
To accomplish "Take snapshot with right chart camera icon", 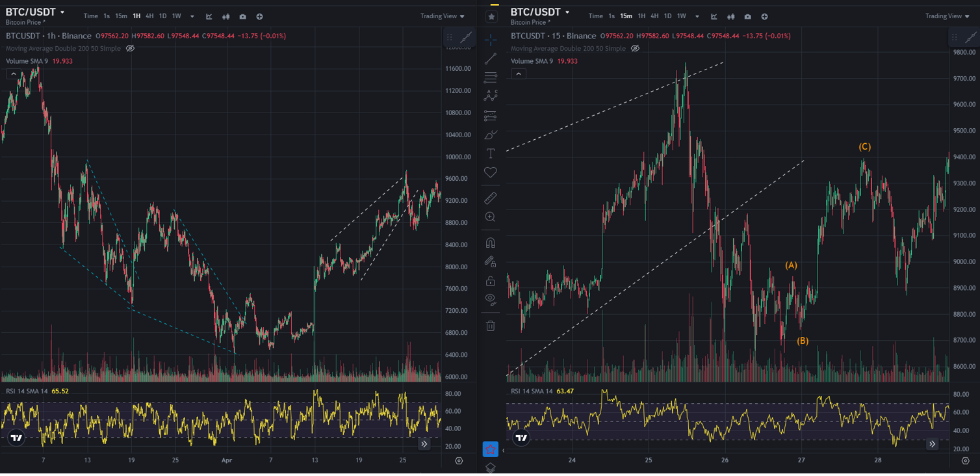I will (x=748, y=16).
